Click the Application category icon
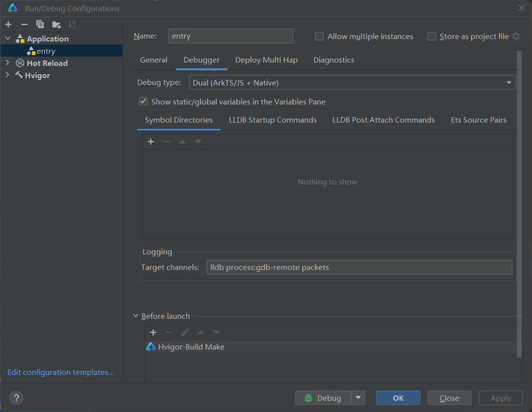This screenshot has width=532, height=412. [x=20, y=39]
